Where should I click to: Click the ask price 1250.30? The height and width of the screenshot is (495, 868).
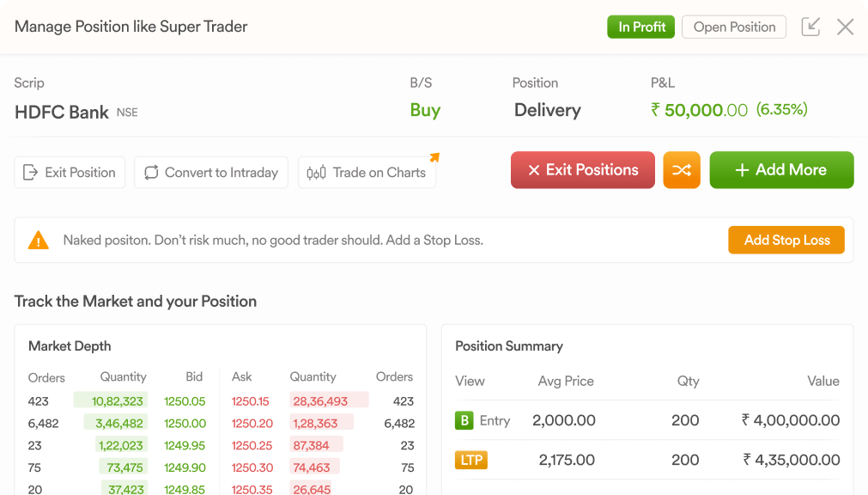[252, 467]
